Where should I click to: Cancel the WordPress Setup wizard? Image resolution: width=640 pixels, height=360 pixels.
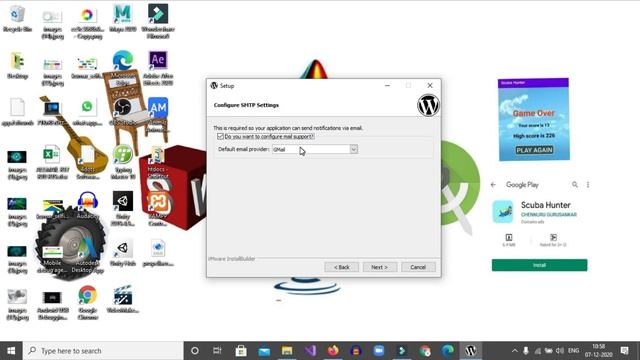click(418, 267)
